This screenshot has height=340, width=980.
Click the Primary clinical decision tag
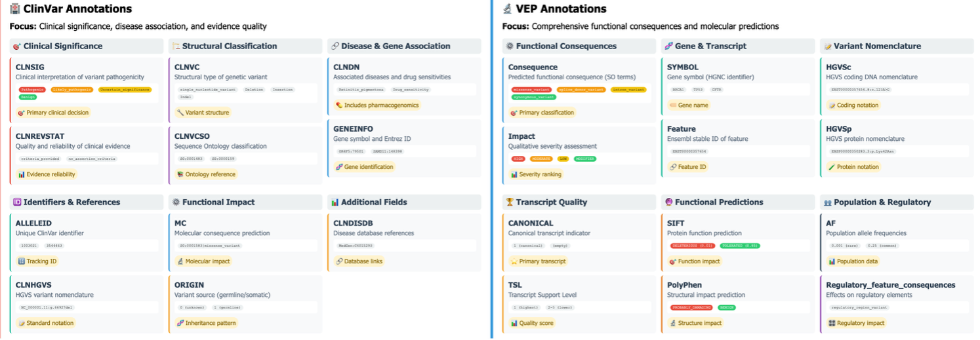click(53, 113)
